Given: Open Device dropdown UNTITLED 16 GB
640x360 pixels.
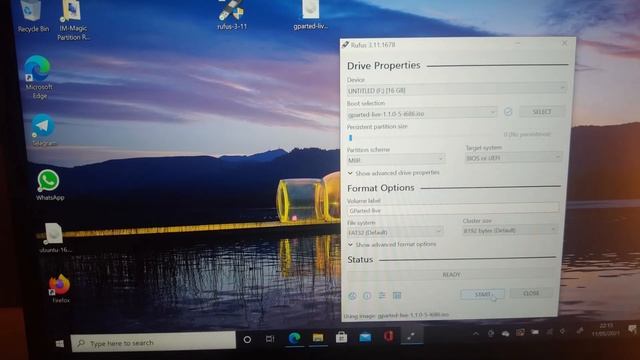Looking at the screenshot, I should tap(456, 90).
